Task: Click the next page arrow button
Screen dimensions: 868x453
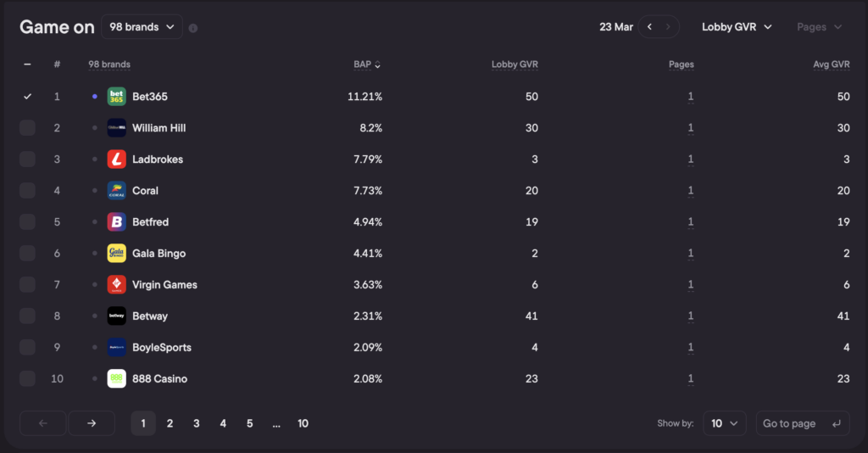Action: pyautogui.click(x=92, y=423)
